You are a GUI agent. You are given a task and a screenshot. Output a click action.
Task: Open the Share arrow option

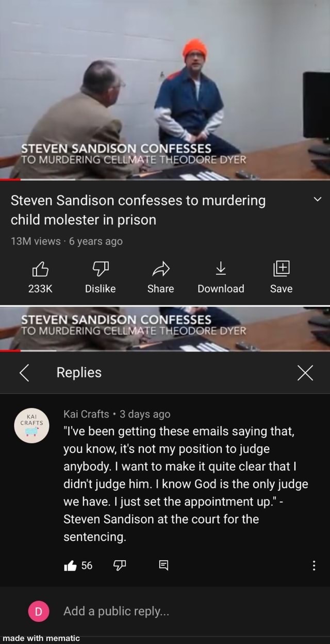[160, 267]
